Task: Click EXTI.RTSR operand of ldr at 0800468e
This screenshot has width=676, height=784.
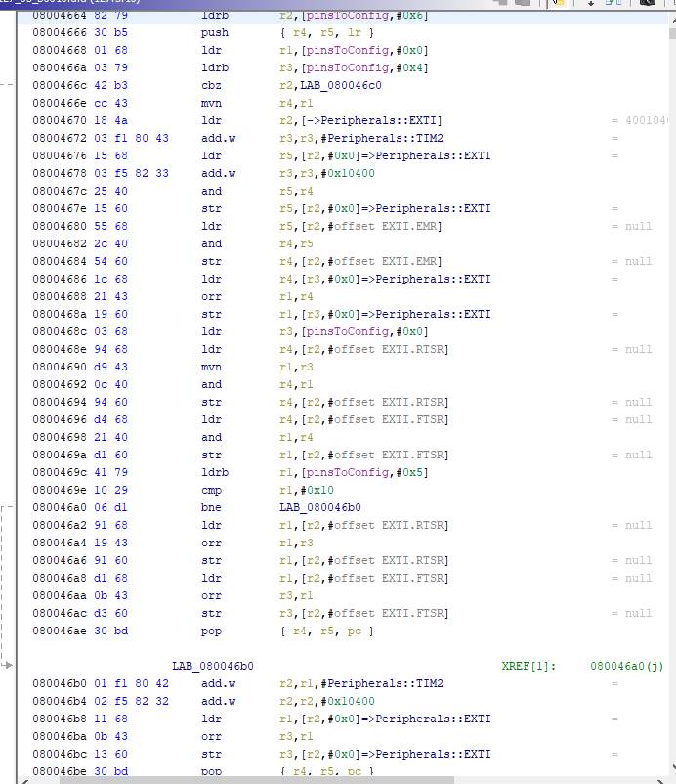Action: click(x=412, y=350)
